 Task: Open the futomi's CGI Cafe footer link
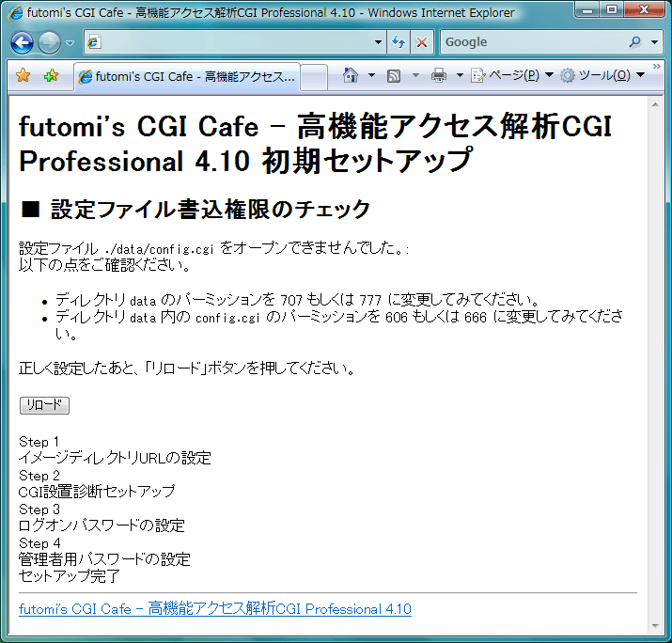[x=215, y=609]
